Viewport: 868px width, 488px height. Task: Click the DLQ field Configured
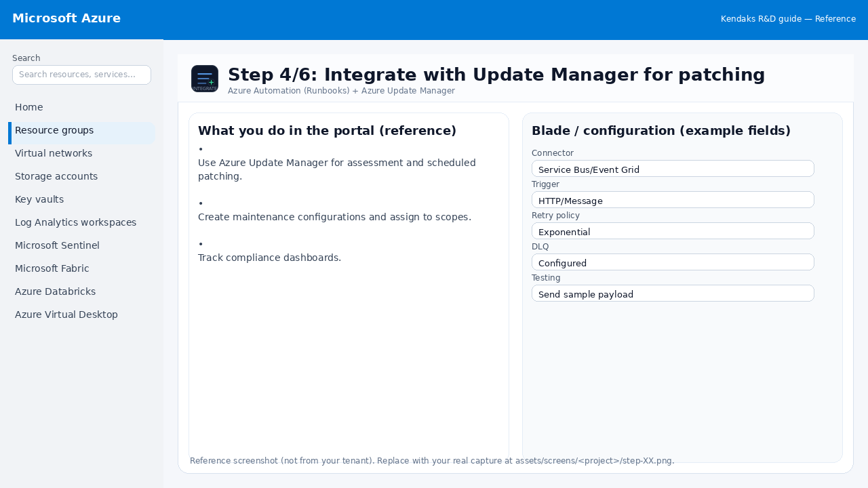tap(673, 262)
